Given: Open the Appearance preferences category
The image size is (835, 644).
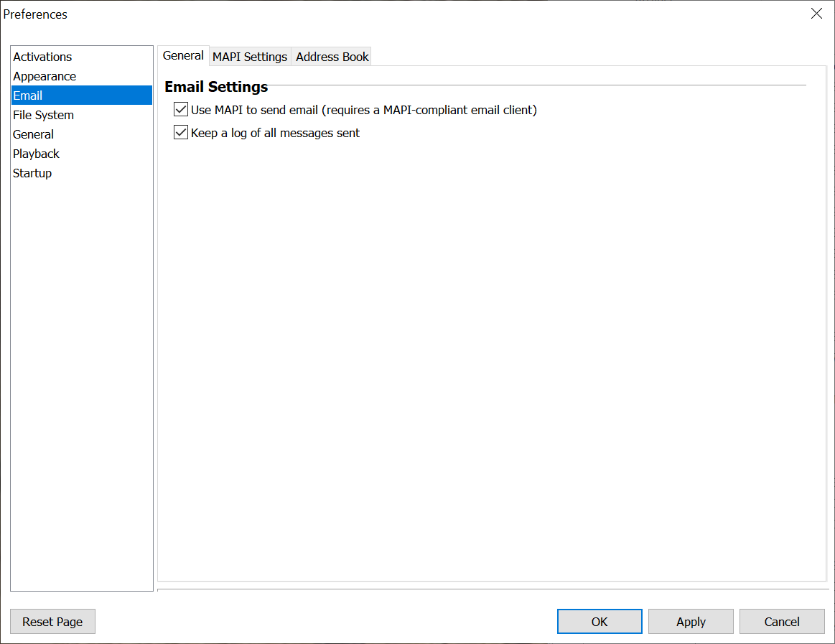Looking at the screenshot, I should tap(45, 76).
